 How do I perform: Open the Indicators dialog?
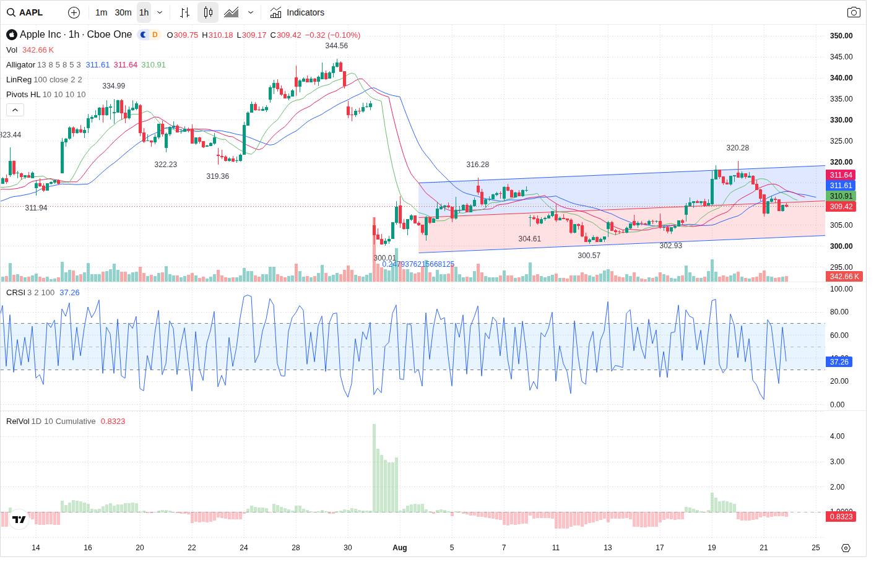[297, 12]
